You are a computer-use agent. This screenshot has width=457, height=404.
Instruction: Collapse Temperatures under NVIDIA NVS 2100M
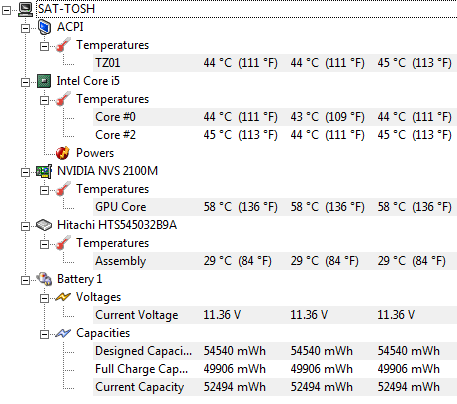pyautogui.click(x=44, y=190)
